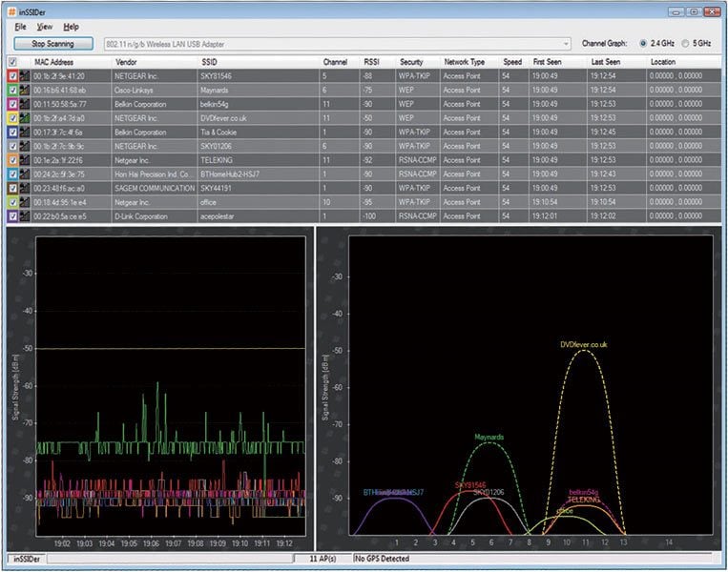The height and width of the screenshot is (572, 728).
Task: Click the SKY01206 color-coded checkbox
Action: click(13, 146)
